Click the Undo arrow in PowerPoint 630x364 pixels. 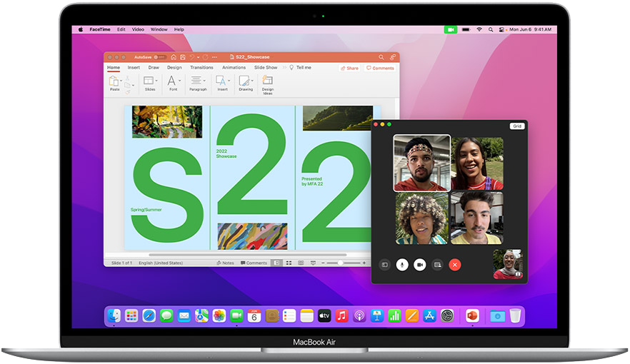[x=192, y=57]
